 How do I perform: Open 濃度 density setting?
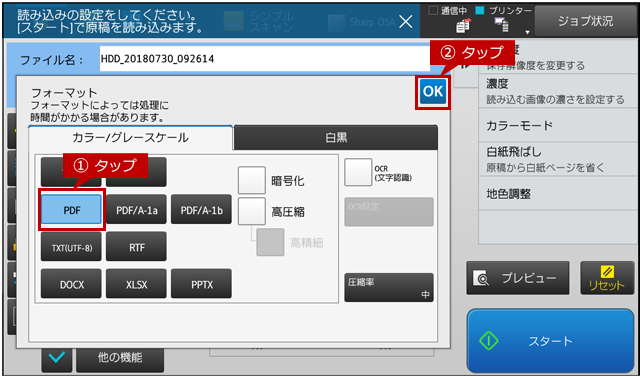[x=558, y=91]
